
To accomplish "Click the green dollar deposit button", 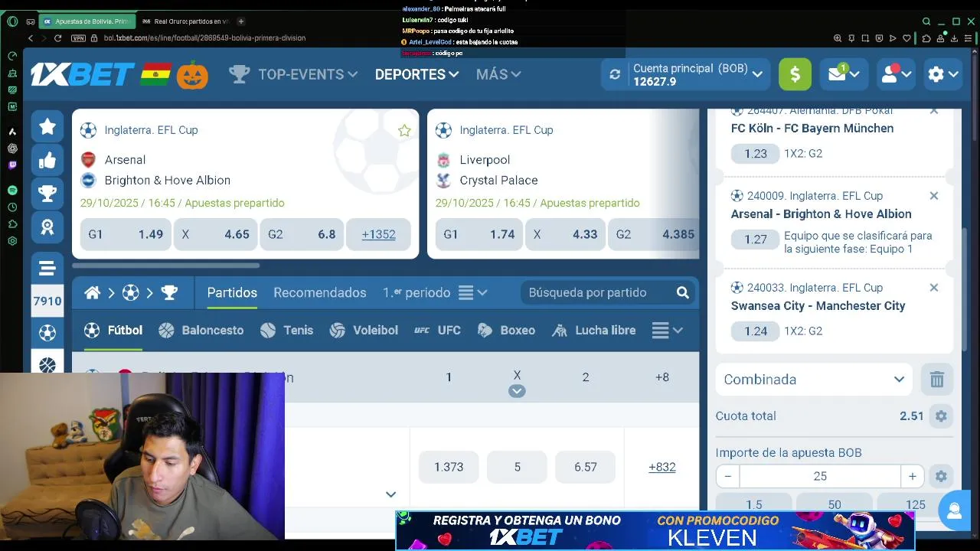I will pyautogui.click(x=795, y=74).
